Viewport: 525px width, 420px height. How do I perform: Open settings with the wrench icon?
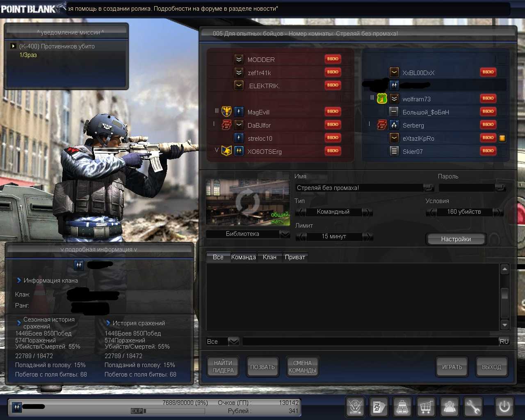coord(473,406)
